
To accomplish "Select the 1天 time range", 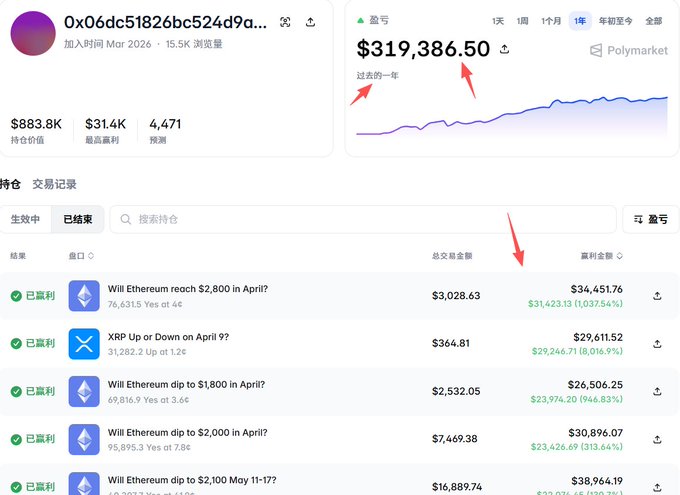I will coord(497,21).
